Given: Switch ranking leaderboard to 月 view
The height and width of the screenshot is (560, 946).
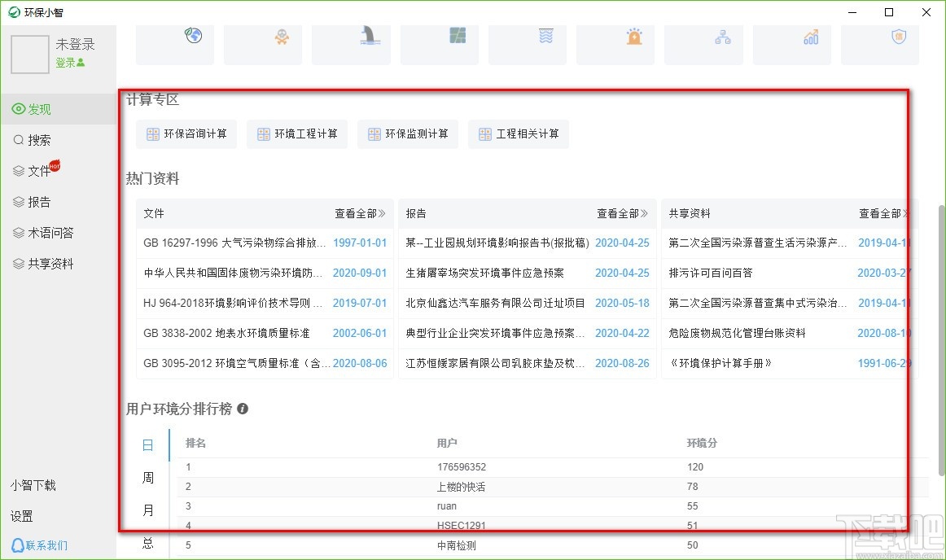Looking at the screenshot, I should [147, 510].
